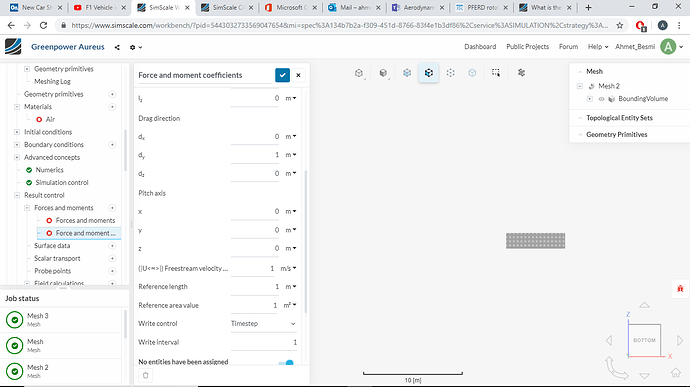690x387 pixels.
Task: Open the Help menu
Action: [x=598, y=47]
